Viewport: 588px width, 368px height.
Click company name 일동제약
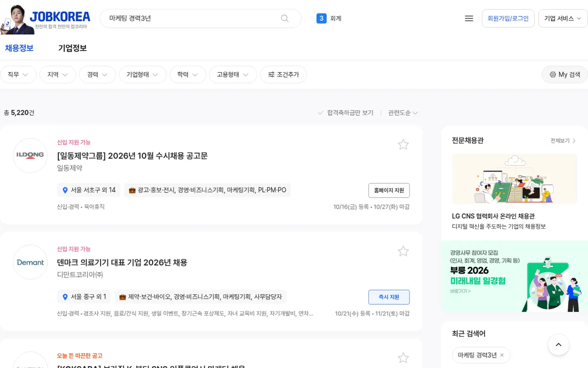click(x=70, y=168)
